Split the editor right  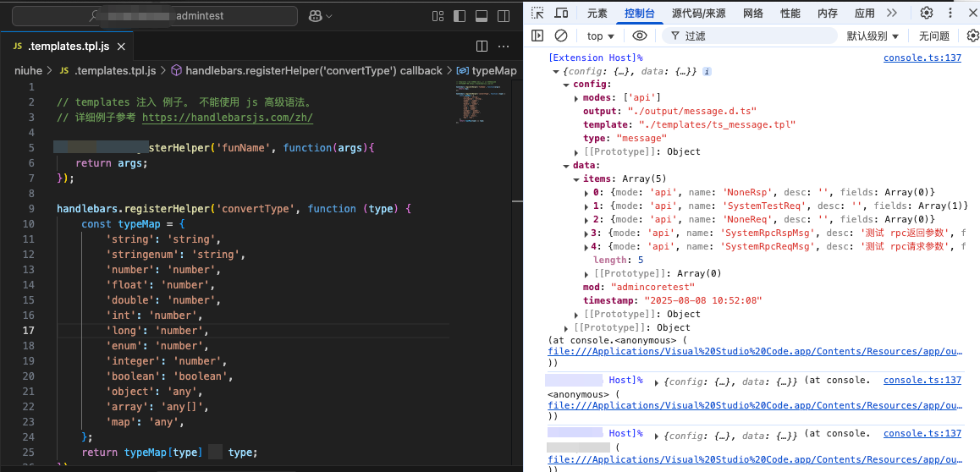[x=482, y=47]
